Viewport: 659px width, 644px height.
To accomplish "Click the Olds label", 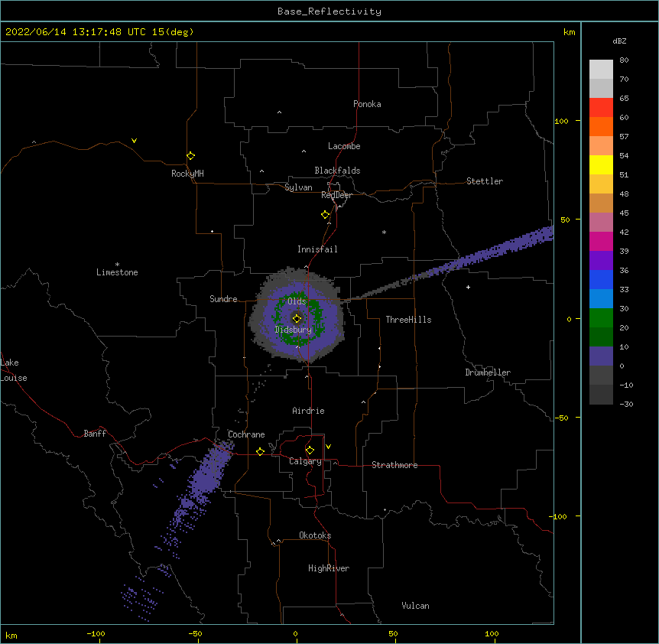I will (297, 301).
